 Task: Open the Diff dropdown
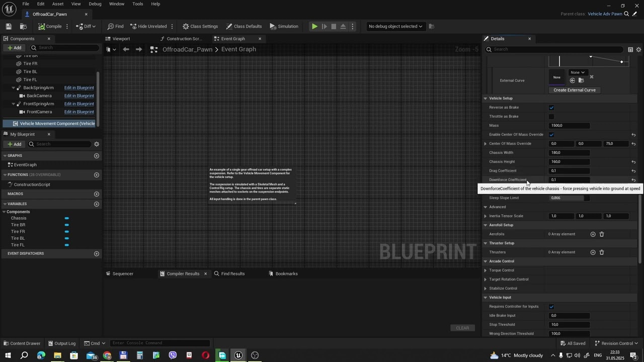[x=87, y=26]
